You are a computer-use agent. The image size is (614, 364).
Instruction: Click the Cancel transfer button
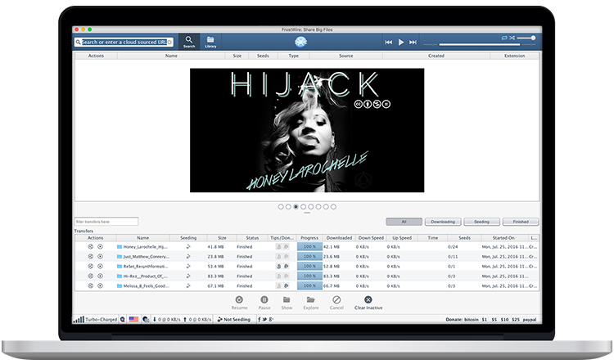point(336,303)
